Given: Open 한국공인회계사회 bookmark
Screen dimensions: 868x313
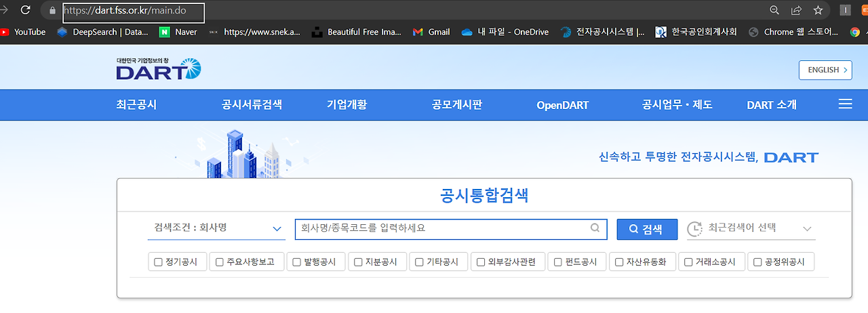Looking at the screenshot, I should pos(696,32).
